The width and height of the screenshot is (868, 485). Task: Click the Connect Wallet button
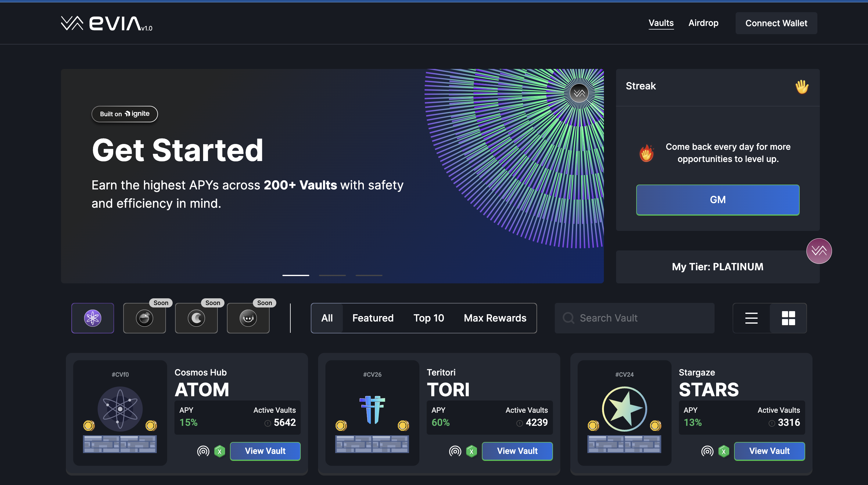click(776, 23)
